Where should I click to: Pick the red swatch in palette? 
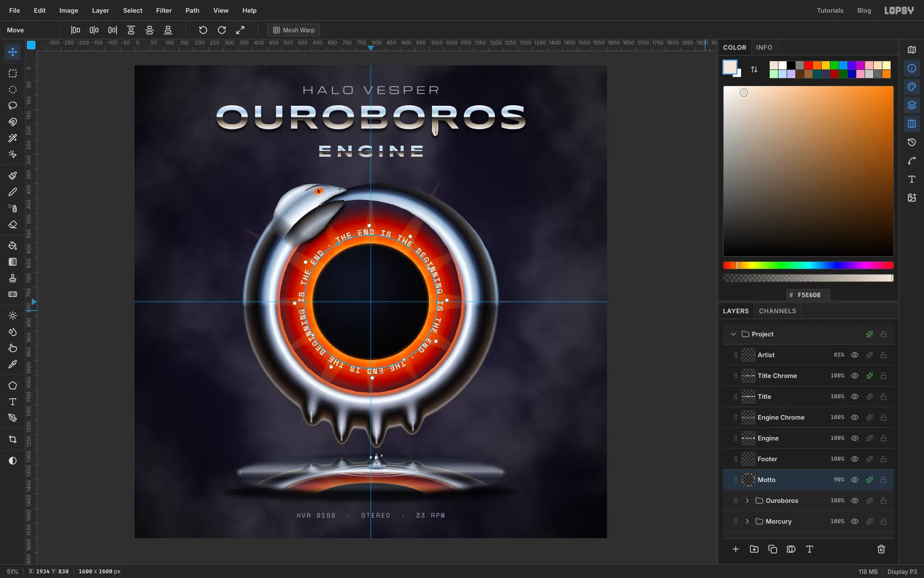(808, 65)
